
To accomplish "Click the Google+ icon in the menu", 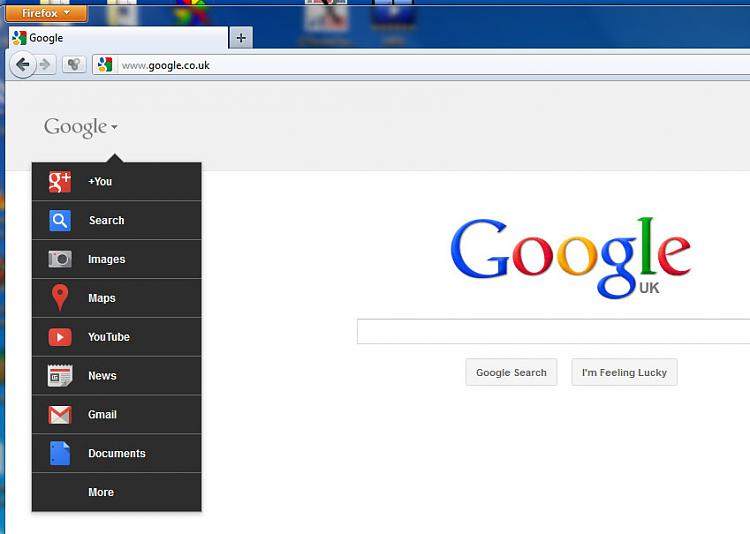I will pyautogui.click(x=60, y=182).
